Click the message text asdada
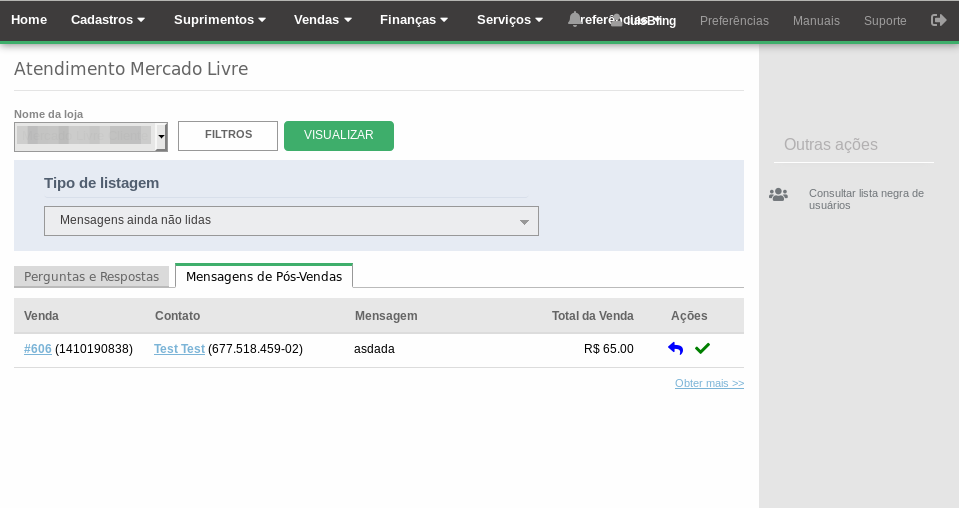Viewport: 959px width, 508px height. 374,349
